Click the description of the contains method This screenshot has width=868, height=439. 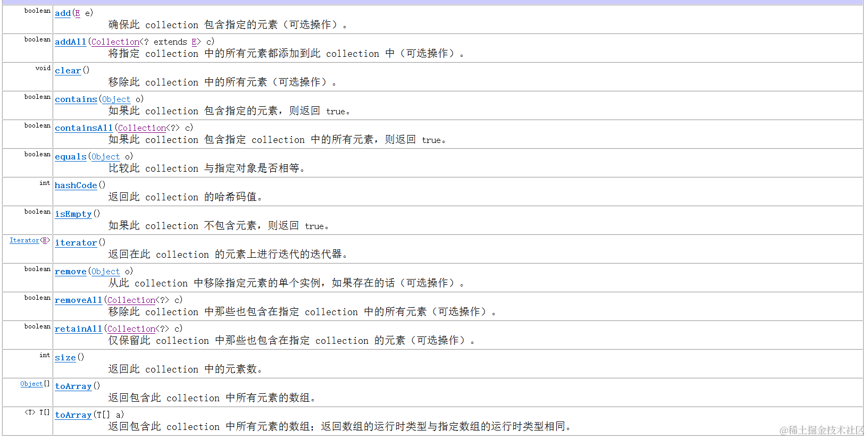coord(229,111)
